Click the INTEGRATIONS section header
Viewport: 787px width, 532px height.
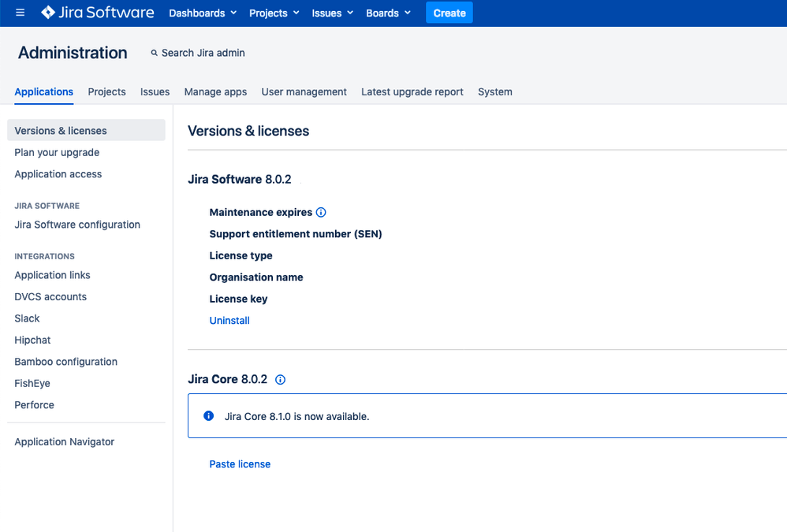coord(44,256)
